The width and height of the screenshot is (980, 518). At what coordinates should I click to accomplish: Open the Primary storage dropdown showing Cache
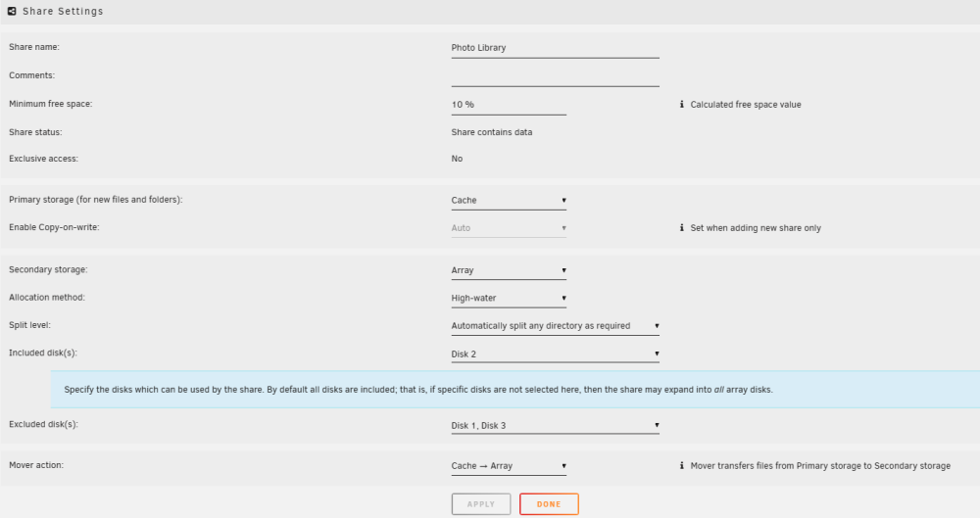[x=509, y=201]
